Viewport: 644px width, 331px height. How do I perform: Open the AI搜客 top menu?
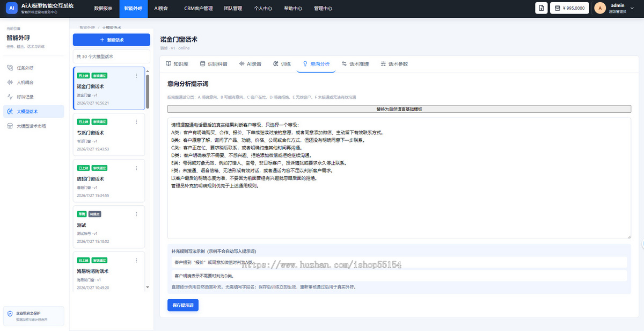(161, 9)
